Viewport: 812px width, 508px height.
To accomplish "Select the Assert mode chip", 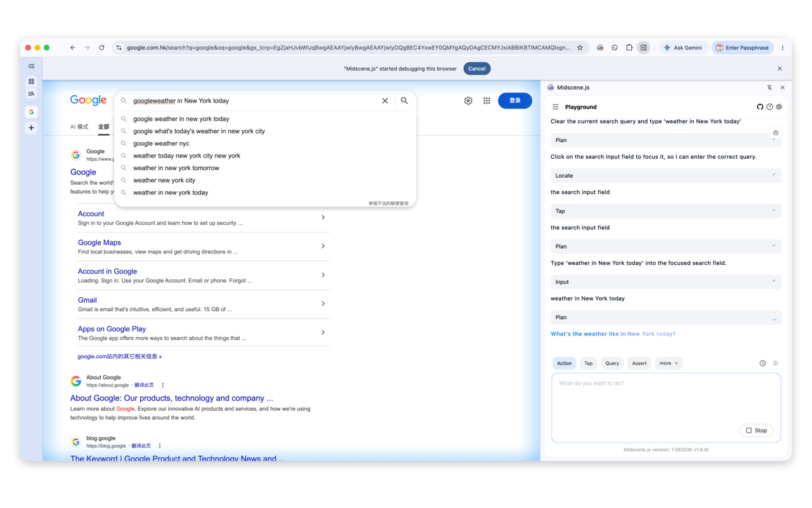I will (x=639, y=363).
